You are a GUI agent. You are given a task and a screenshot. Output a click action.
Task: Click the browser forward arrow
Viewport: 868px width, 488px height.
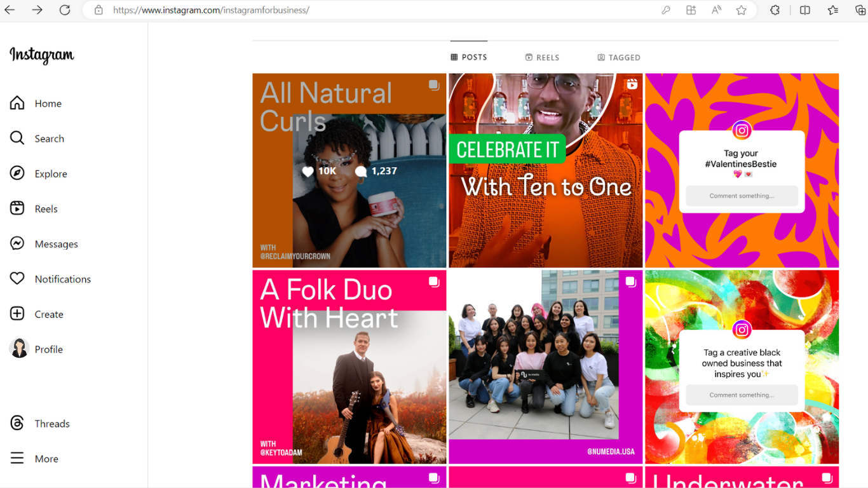[37, 10]
